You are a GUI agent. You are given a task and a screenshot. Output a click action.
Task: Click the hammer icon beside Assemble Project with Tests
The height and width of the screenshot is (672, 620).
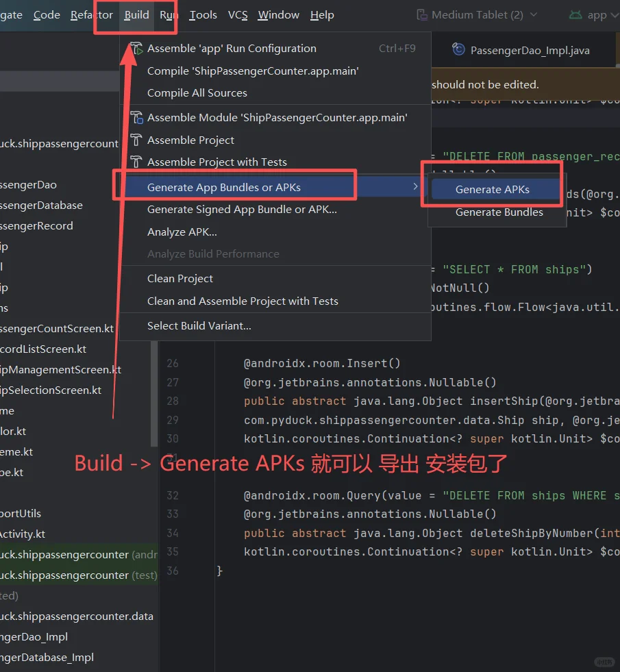coord(136,162)
